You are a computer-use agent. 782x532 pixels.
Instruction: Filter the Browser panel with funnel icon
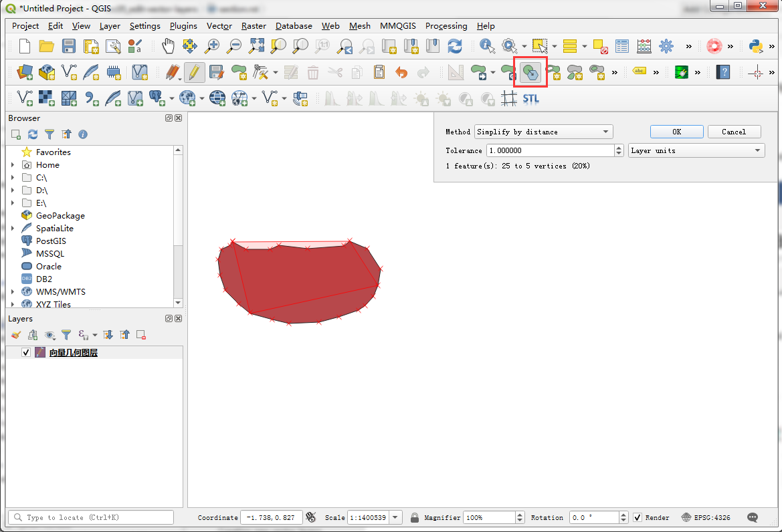coord(50,134)
